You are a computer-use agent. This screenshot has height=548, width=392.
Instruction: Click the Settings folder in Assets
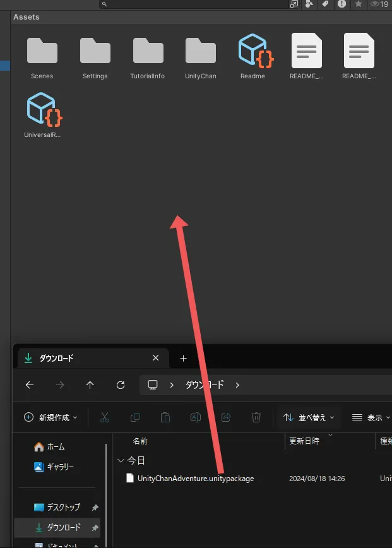click(x=95, y=52)
